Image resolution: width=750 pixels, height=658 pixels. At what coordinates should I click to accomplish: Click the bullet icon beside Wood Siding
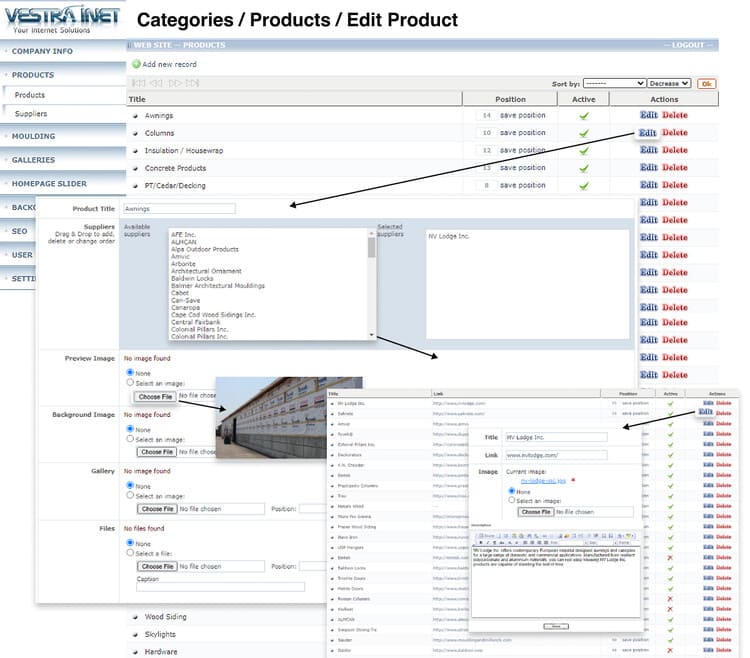135,617
